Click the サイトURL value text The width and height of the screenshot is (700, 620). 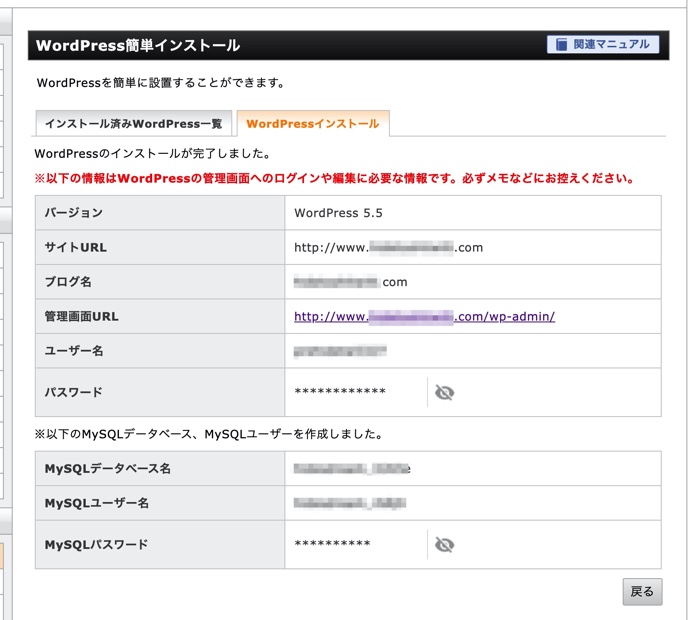tap(388, 247)
